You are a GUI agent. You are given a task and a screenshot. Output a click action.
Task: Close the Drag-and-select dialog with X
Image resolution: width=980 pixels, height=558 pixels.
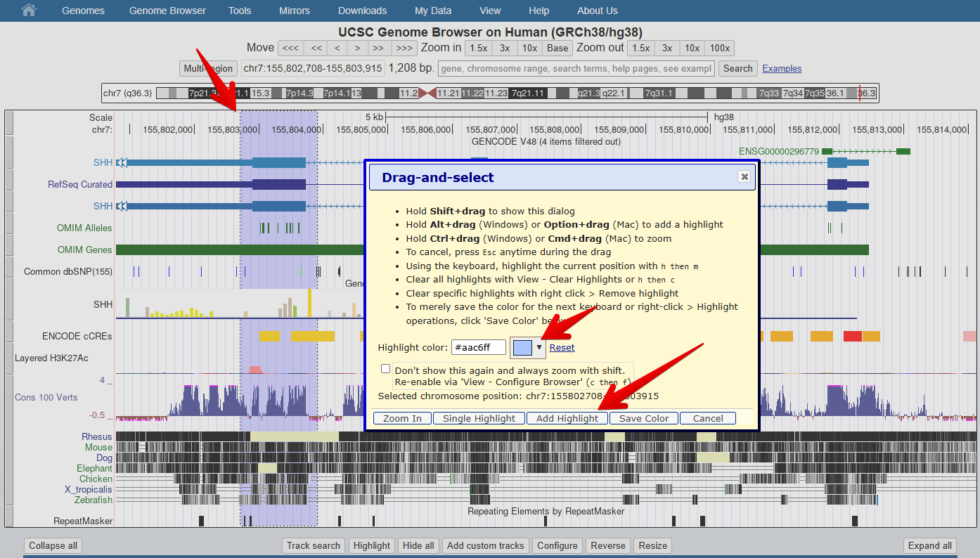click(x=744, y=177)
